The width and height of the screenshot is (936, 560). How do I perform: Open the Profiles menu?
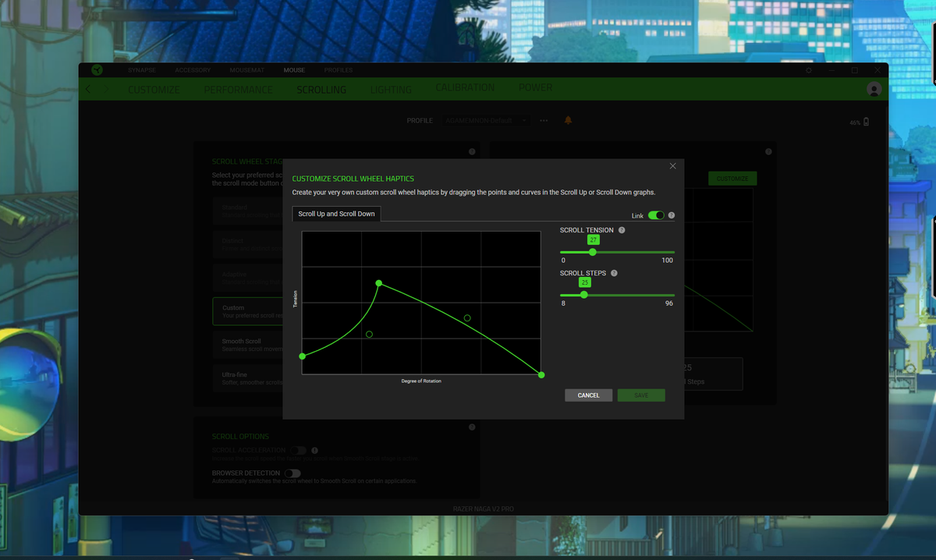pos(338,69)
